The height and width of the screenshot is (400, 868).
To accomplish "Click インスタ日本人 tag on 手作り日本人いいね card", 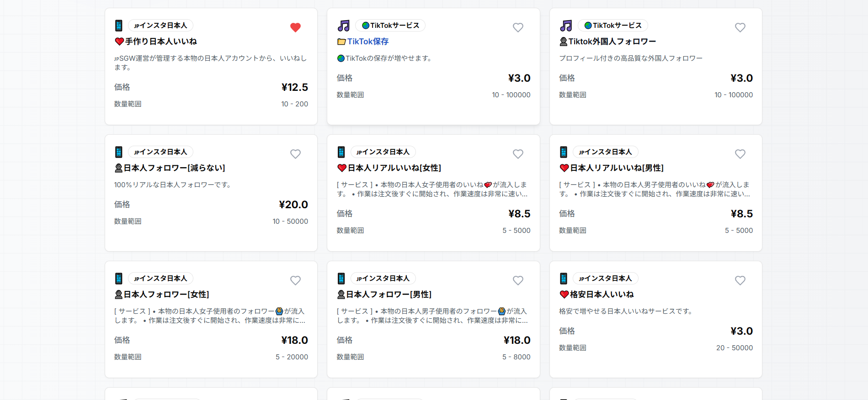I will pyautogui.click(x=160, y=26).
